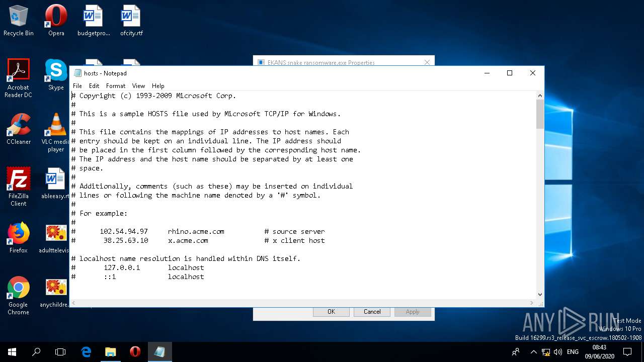This screenshot has width=644, height=362.
Task: Open Opera from the taskbar
Action: click(x=135, y=352)
